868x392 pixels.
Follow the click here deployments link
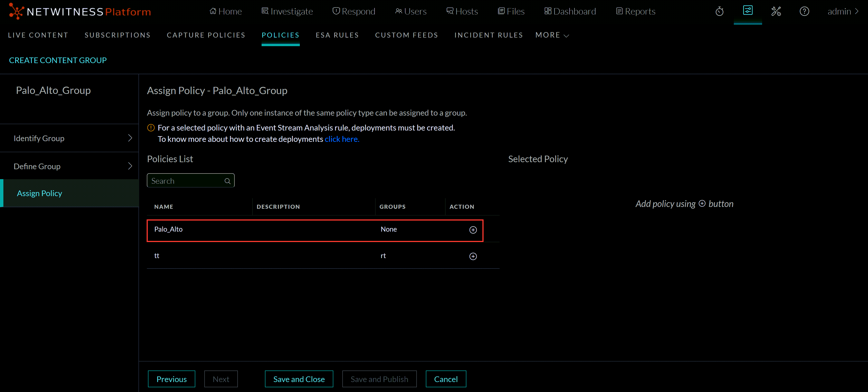342,139
